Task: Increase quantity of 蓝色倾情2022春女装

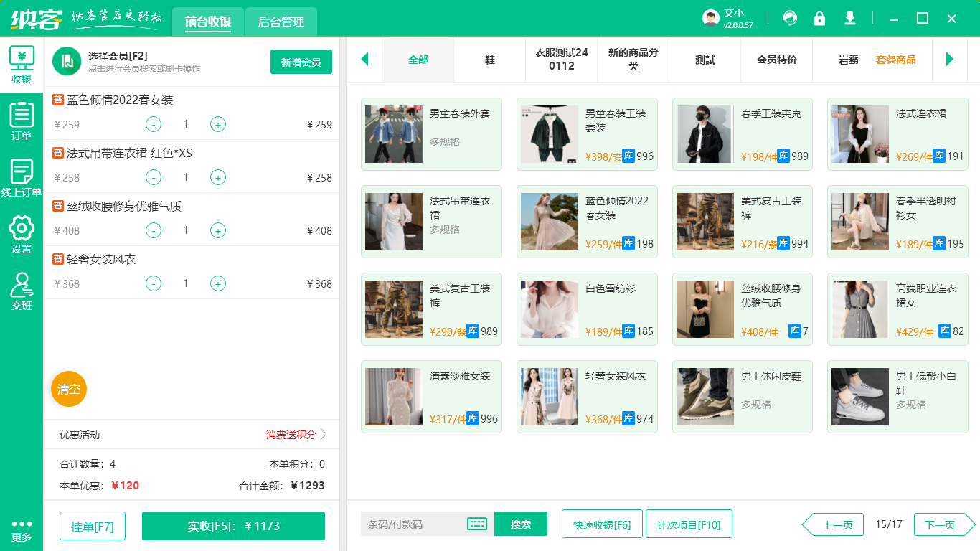Action: [218, 125]
